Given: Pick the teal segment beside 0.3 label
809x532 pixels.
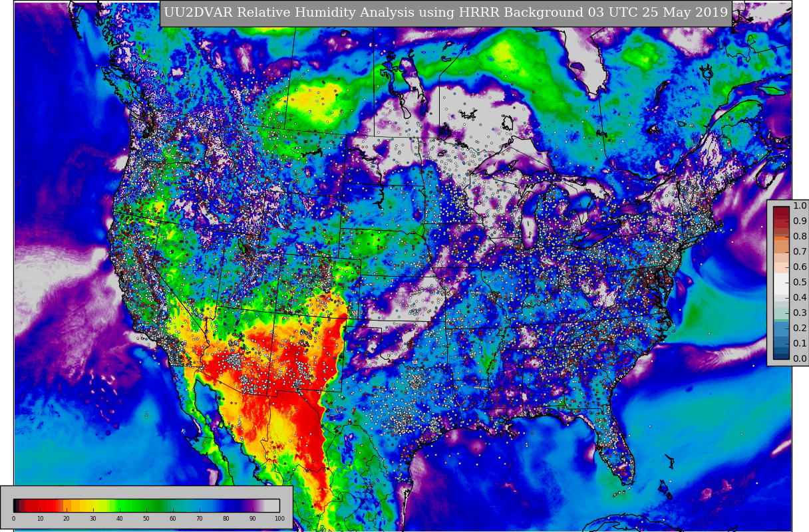Looking at the screenshot, I should pyautogui.click(x=781, y=313).
